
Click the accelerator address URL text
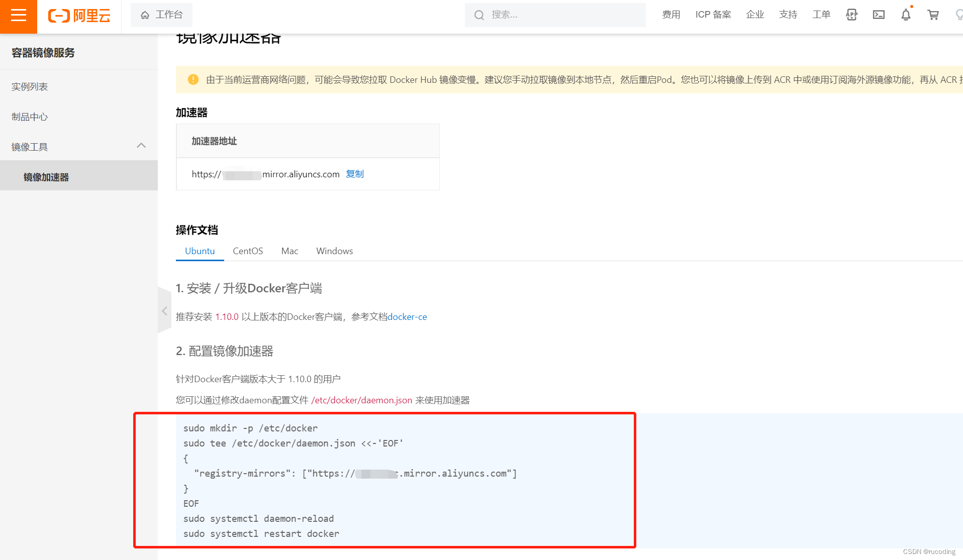click(x=265, y=174)
